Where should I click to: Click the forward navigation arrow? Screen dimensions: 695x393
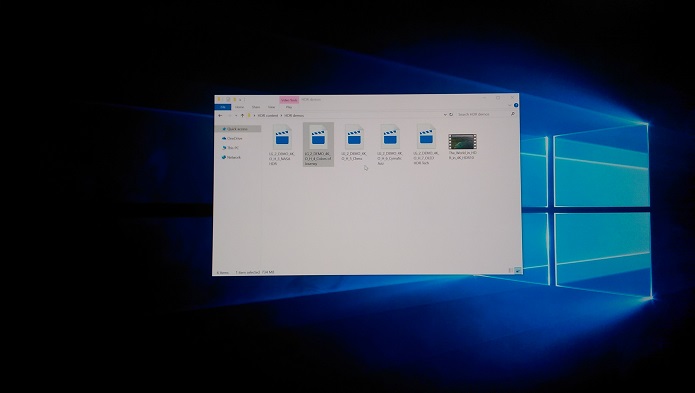[x=230, y=115]
